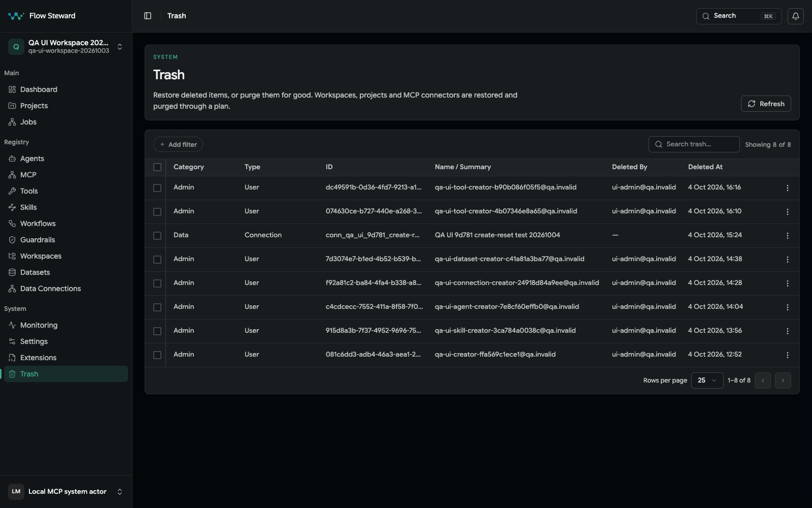Open row actions for qa-ui-skill-creator user
The width and height of the screenshot is (812, 508).
[x=788, y=331]
